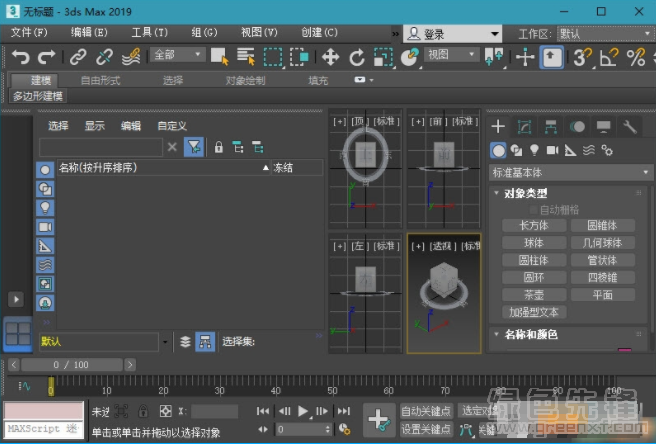Open the 创建(C) menu

coord(319,33)
